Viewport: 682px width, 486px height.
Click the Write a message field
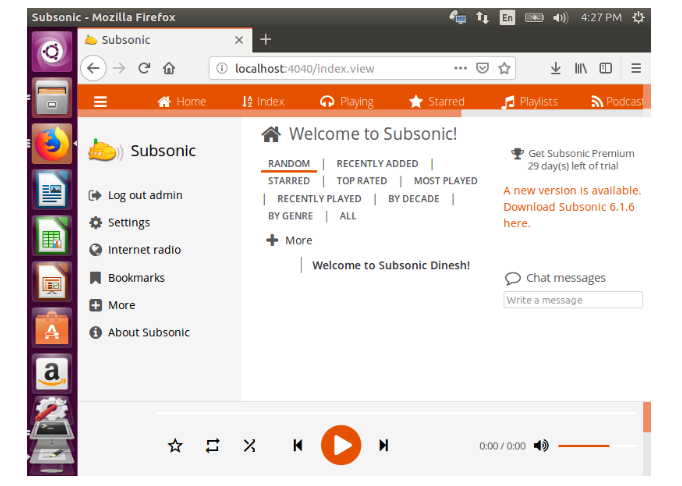(573, 300)
